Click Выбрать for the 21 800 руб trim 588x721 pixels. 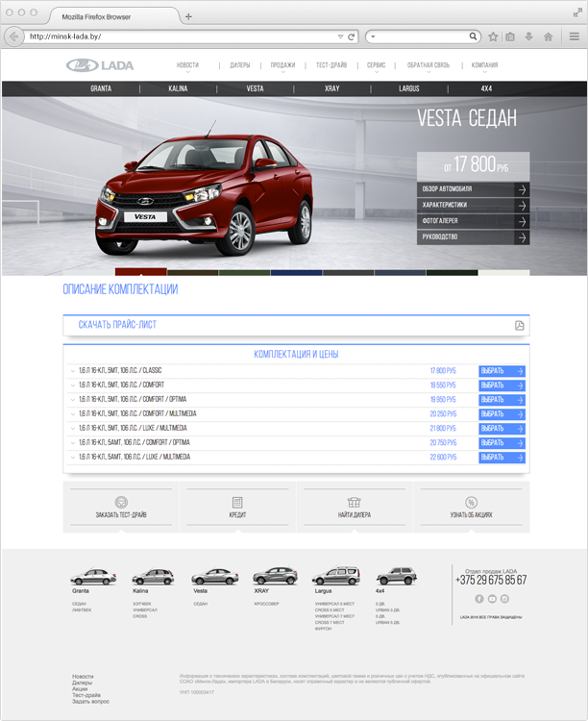tap(502, 429)
